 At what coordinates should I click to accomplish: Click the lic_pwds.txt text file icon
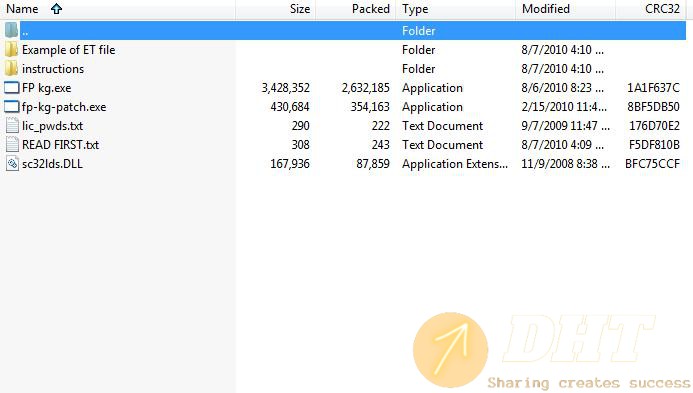point(12,126)
